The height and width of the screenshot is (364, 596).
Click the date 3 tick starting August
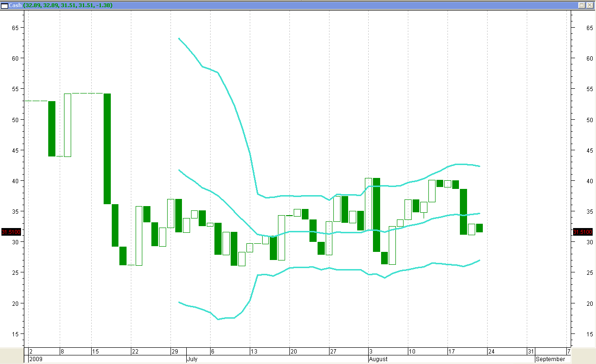click(x=371, y=352)
